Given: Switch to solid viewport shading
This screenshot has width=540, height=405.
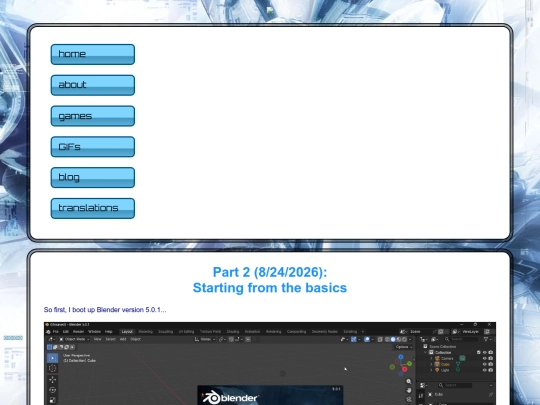Looking at the screenshot, I should coord(393,339).
